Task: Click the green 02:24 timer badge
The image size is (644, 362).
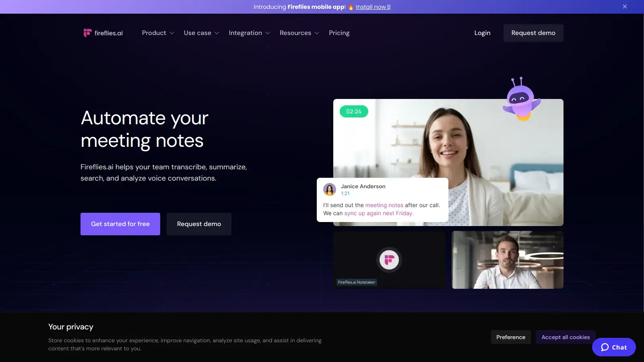Action: click(354, 111)
